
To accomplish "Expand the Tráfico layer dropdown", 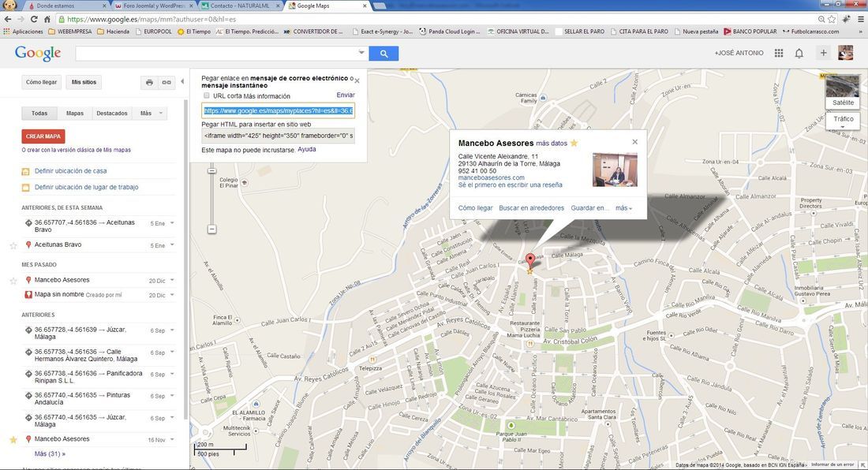I will (843, 121).
